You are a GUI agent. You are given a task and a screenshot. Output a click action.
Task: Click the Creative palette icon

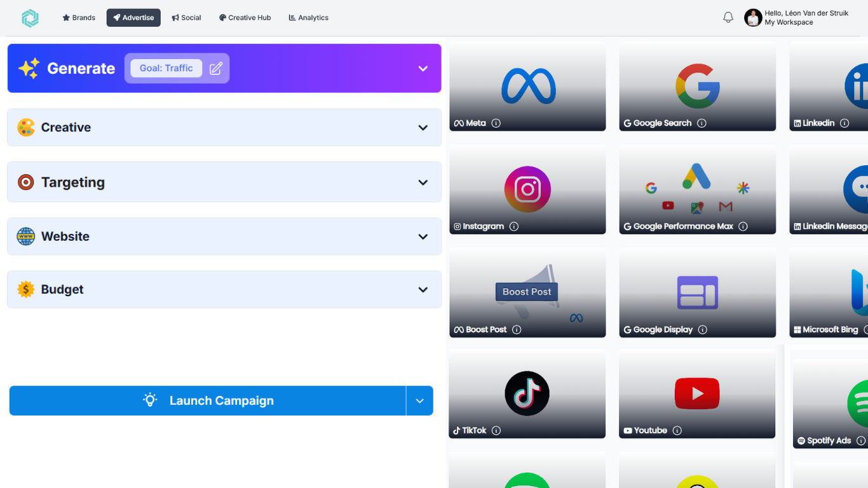26,127
